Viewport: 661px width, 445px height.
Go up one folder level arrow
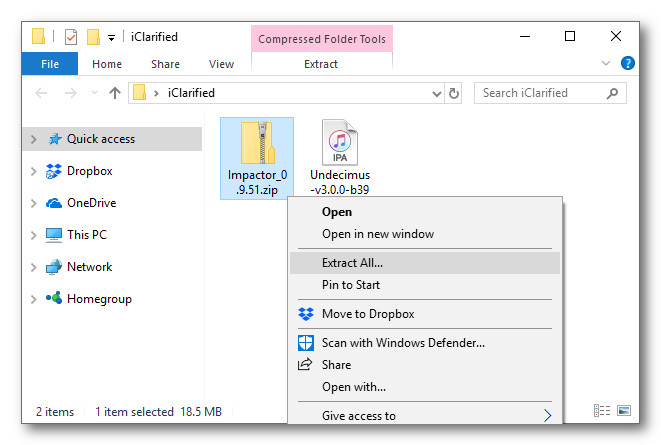[115, 93]
